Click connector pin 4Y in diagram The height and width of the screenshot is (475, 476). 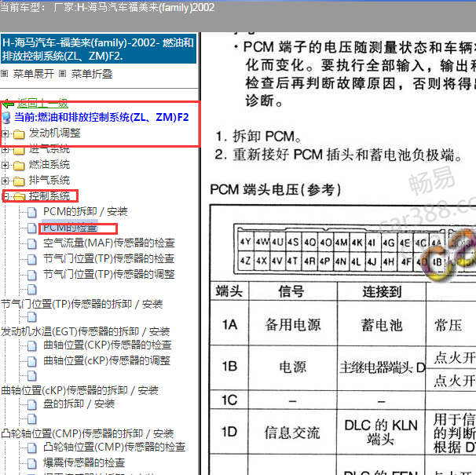coord(246,242)
